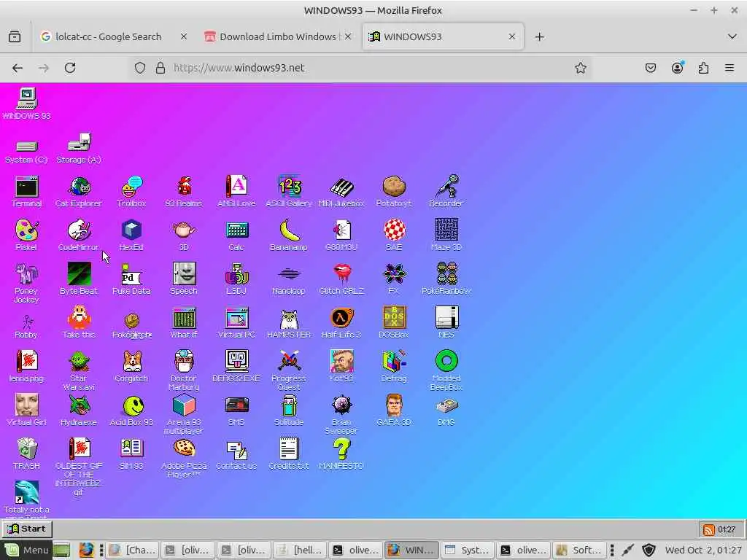This screenshot has height=560, width=747.
Task: Launch Bananamp banana icon
Action: click(289, 236)
